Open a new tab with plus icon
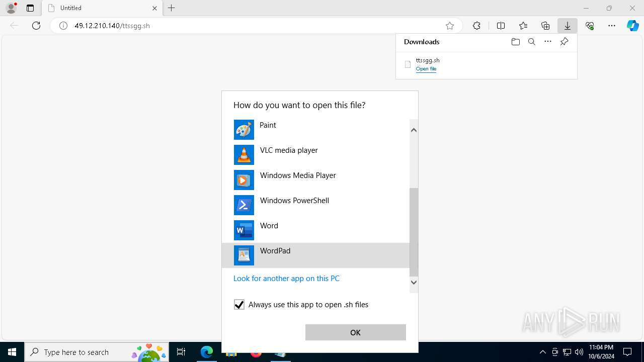Screen dimensions: 644x362 tap(172, 8)
